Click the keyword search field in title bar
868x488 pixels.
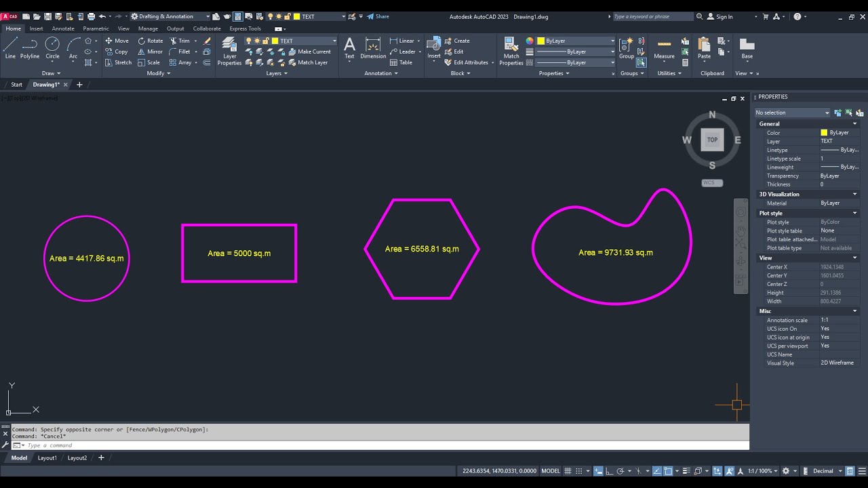(652, 16)
